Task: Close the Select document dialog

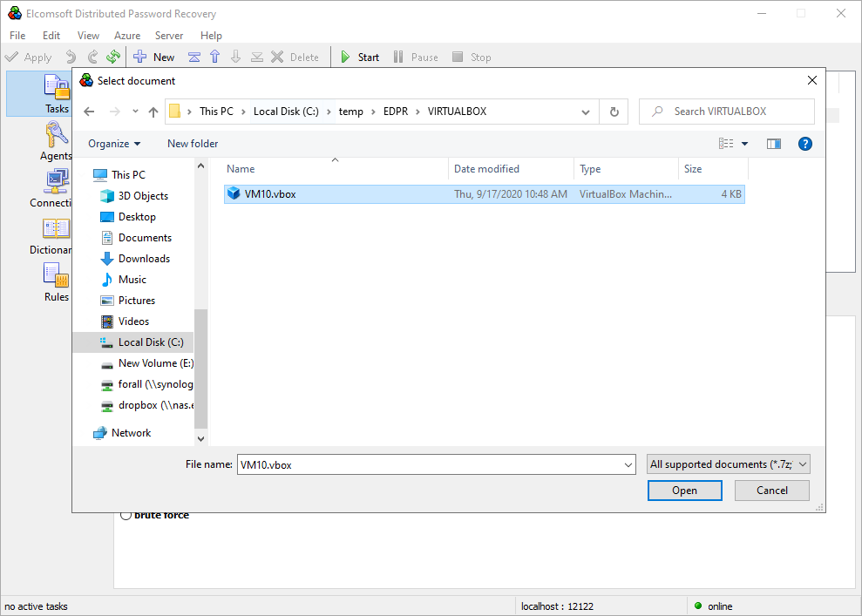Action: (812, 81)
